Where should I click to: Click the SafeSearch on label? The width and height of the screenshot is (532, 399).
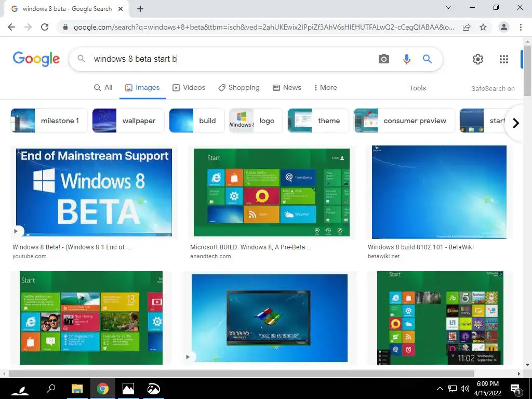click(493, 88)
